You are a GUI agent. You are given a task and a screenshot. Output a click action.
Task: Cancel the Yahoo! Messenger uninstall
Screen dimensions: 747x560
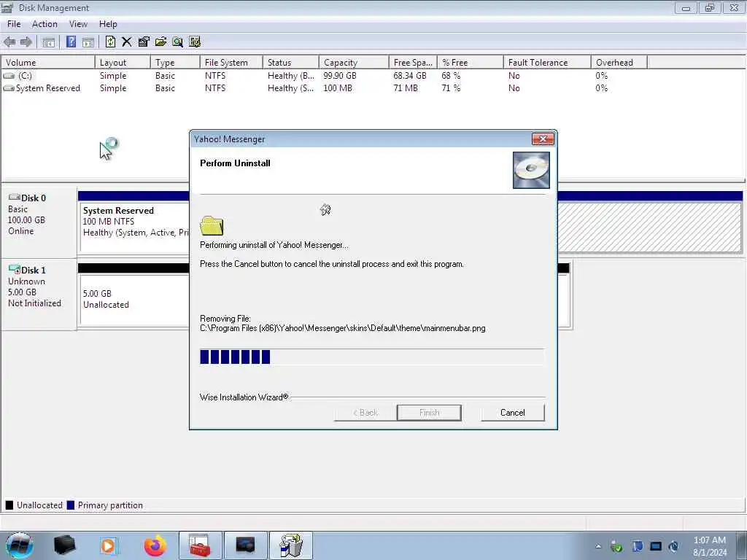[513, 413]
